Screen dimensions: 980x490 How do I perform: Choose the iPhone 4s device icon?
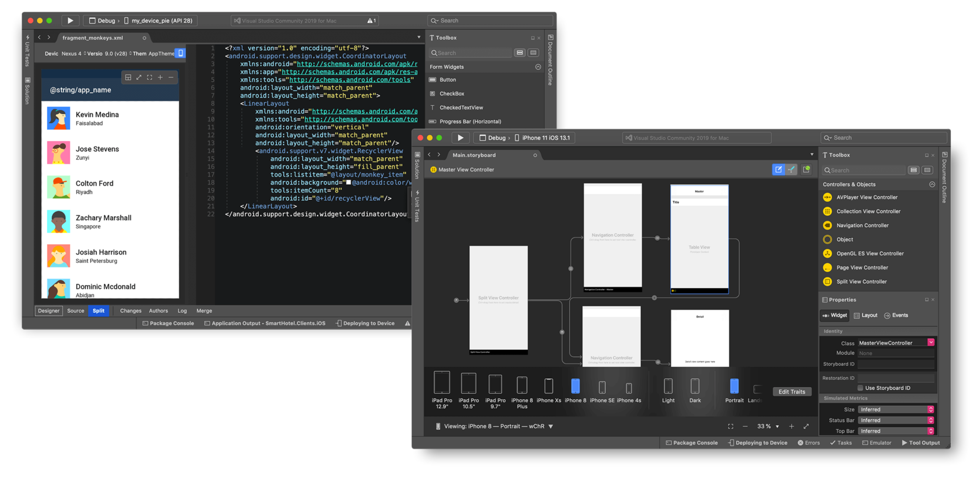[x=629, y=389]
